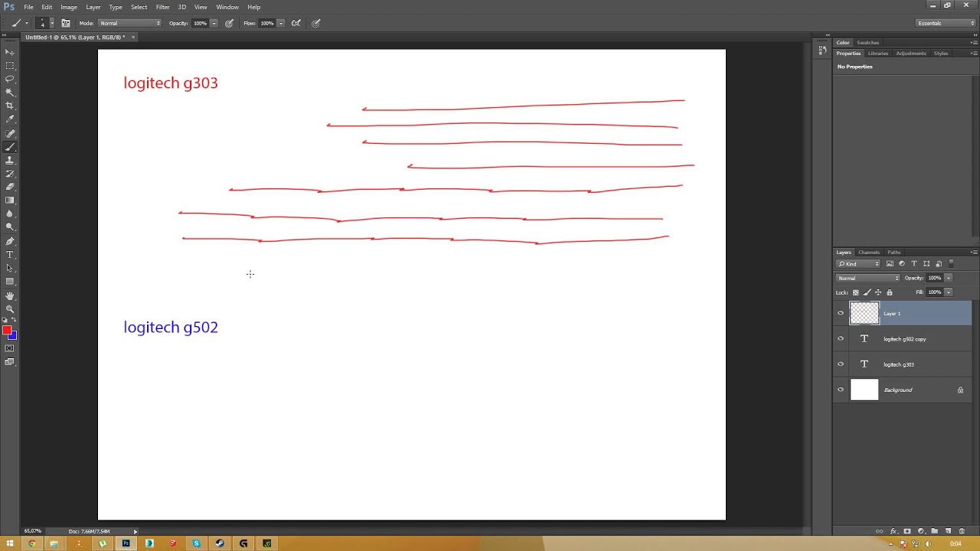Open the Flow slider dropdown
The image size is (980, 551).
(281, 23)
